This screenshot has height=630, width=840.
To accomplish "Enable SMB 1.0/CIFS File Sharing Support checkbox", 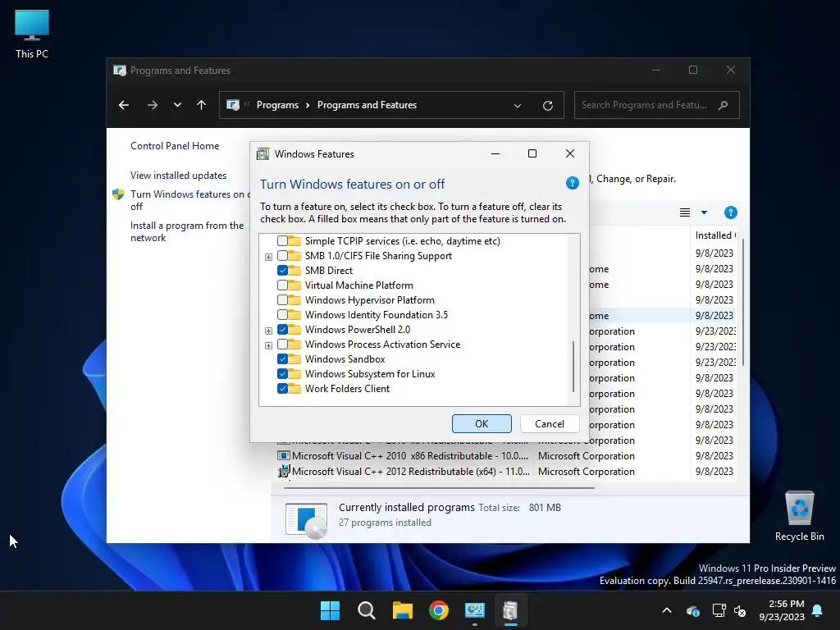I will [x=282, y=256].
